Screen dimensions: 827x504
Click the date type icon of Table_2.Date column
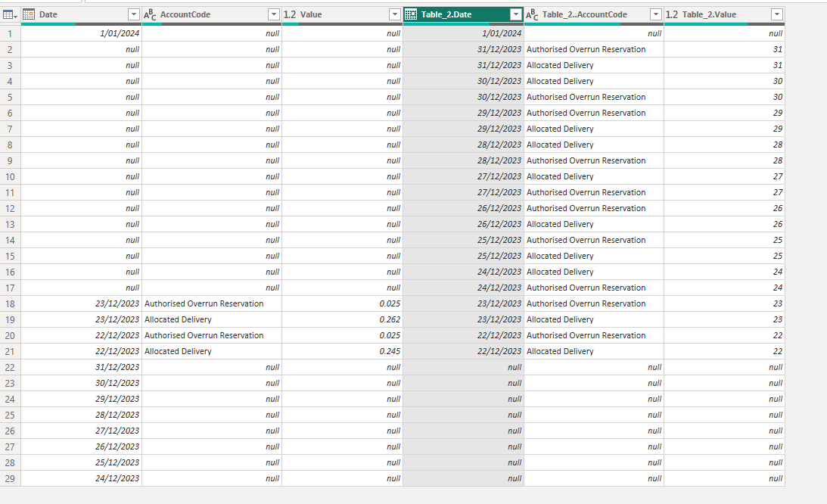[x=411, y=15]
